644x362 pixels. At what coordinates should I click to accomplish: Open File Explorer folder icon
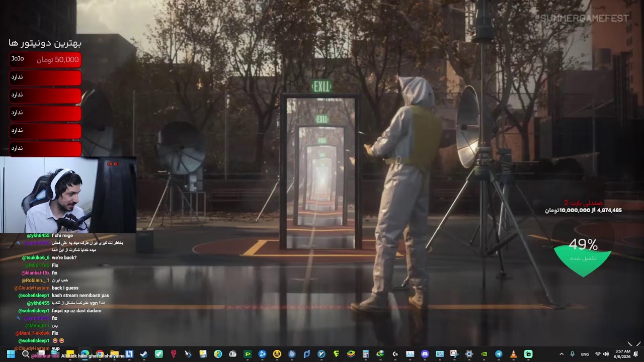(x=115, y=354)
